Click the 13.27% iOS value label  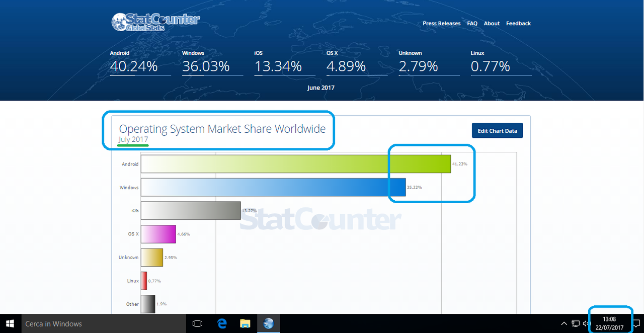coord(249,211)
